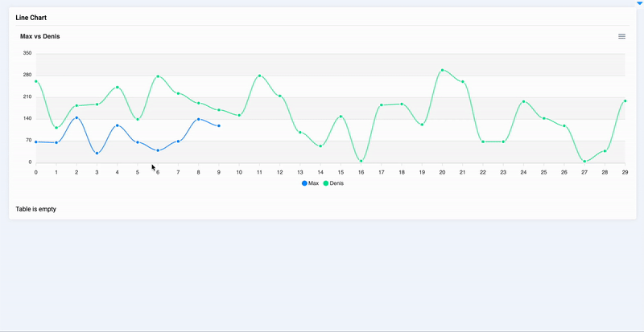Toggle Max series via legend label

point(314,184)
